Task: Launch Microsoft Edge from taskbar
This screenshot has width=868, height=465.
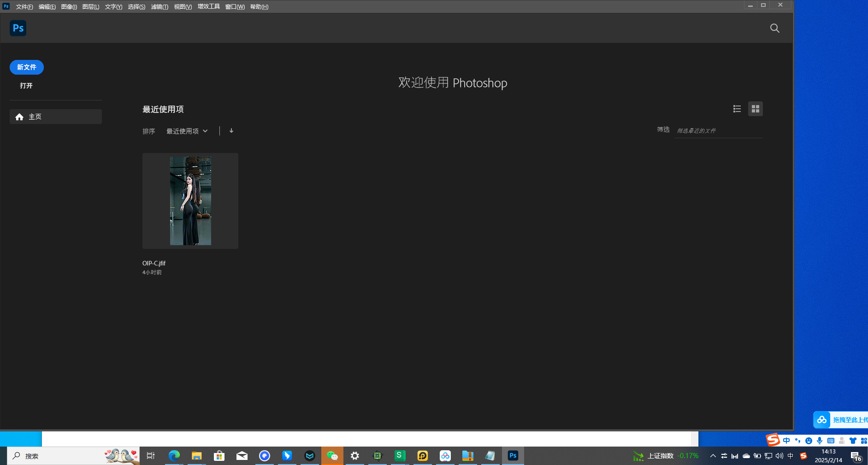Action: pos(174,456)
